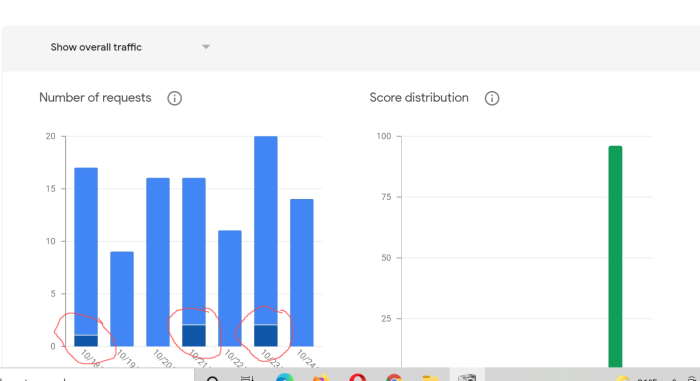Click the 10/20 requests bar
Viewport: 700px width, 381px height.
pos(158,262)
